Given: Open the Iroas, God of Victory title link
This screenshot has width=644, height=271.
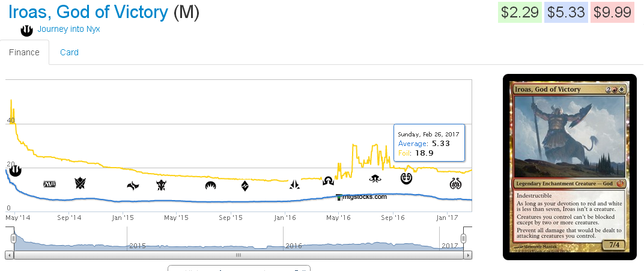Looking at the screenshot, I should [88, 12].
